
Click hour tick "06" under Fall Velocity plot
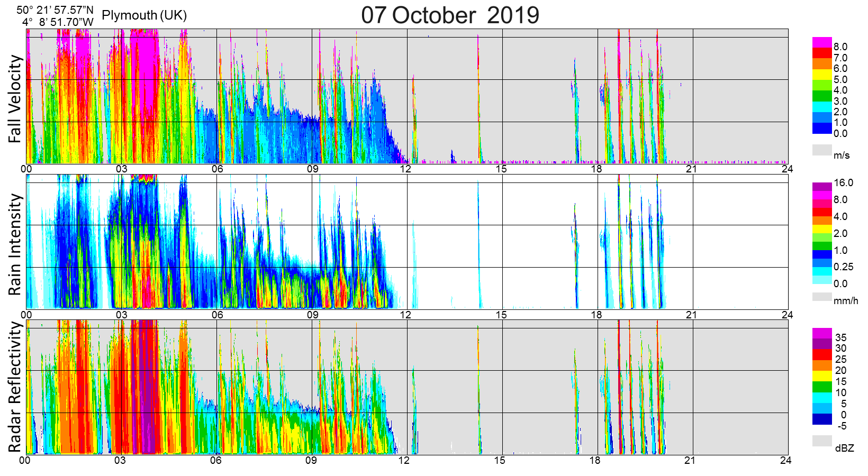[x=217, y=169]
